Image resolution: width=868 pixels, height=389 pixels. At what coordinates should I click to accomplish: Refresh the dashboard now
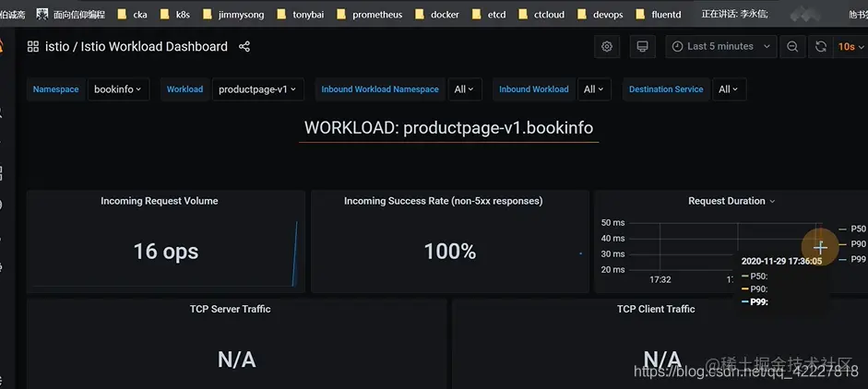click(821, 46)
